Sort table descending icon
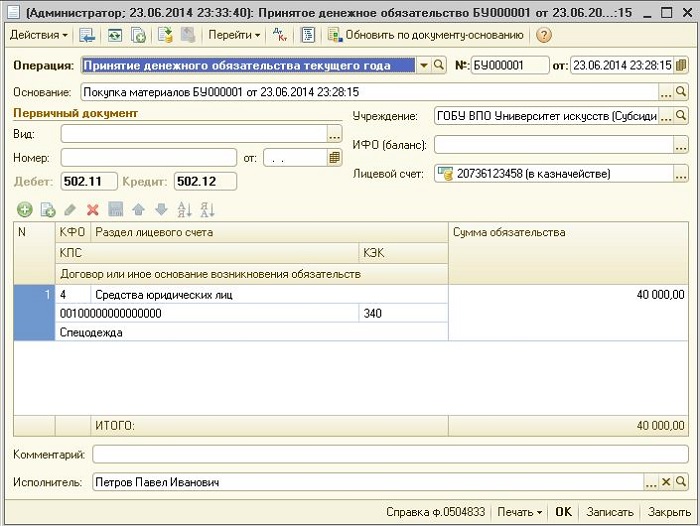 (207, 209)
